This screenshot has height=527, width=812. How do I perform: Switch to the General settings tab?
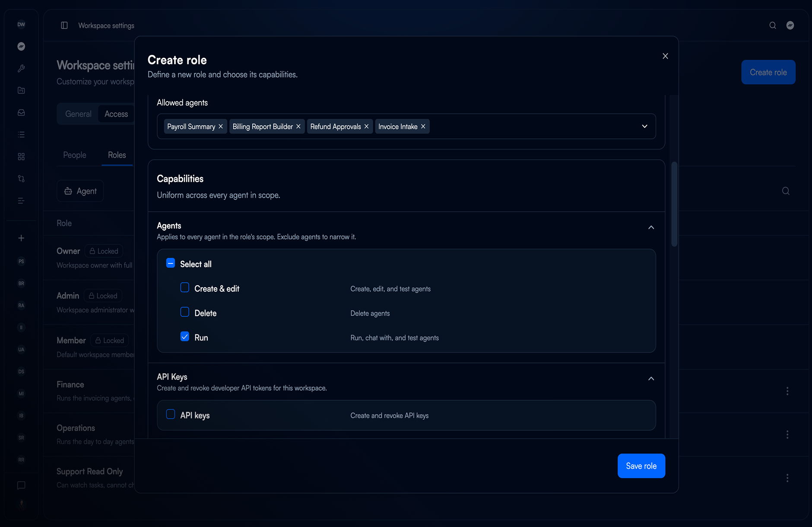78,114
